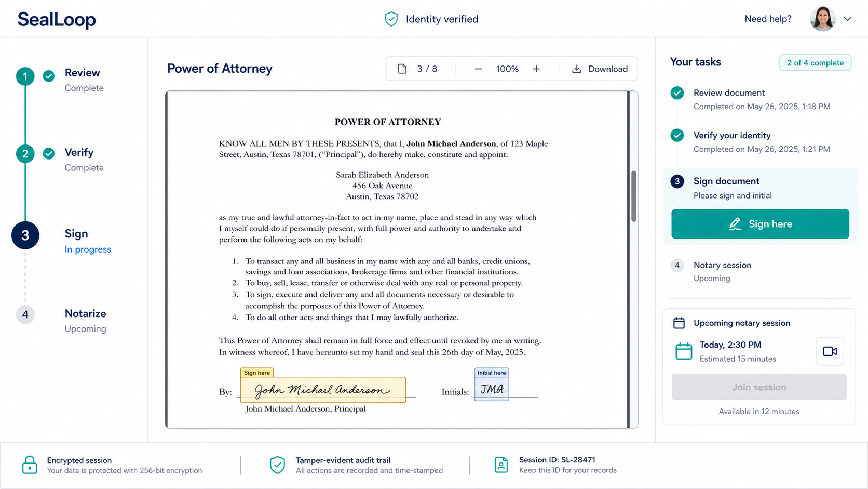Screen dimensions: 868x489
Task: Click the Available in 12 minutes text
Action: [759, 411]
